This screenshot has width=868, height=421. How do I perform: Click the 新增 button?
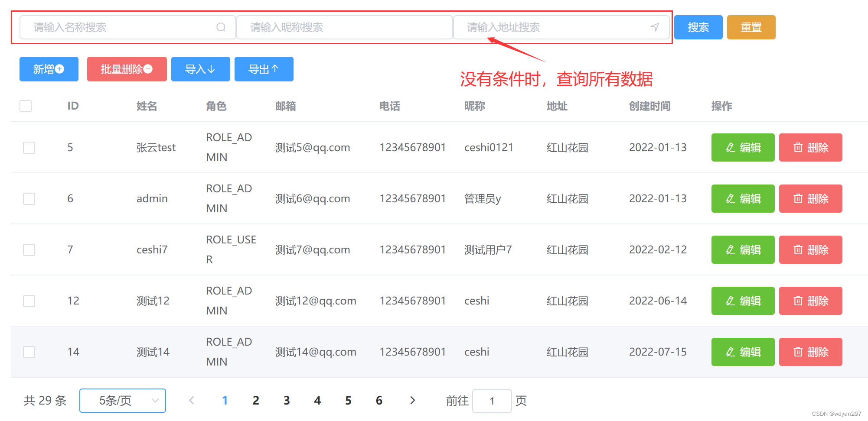49,69
